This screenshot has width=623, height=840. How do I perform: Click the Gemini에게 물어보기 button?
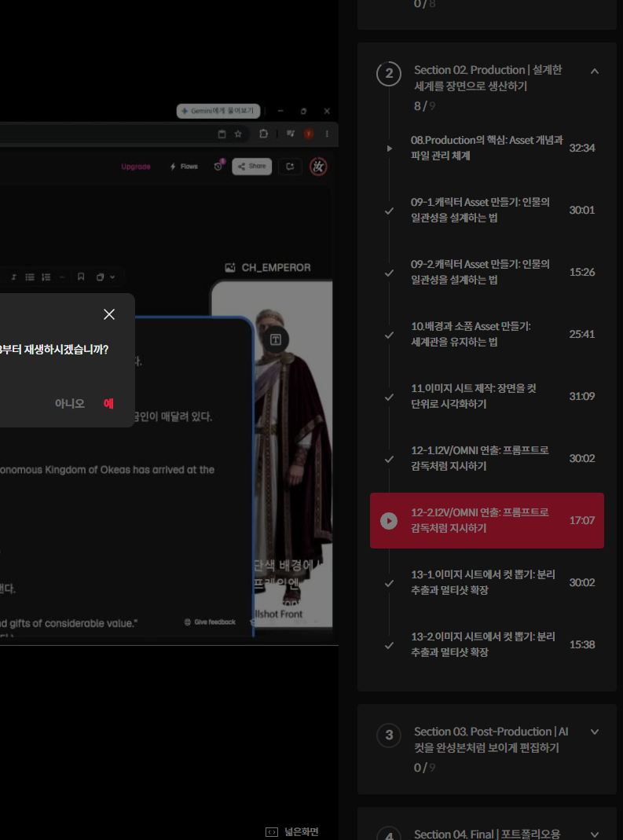pos(218,111)
